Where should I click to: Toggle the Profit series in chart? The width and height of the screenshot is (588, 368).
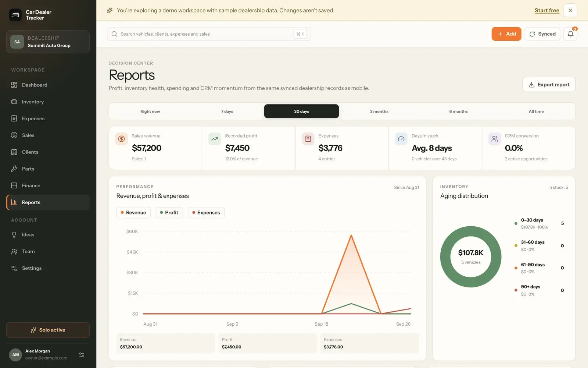tap(169, 213)
